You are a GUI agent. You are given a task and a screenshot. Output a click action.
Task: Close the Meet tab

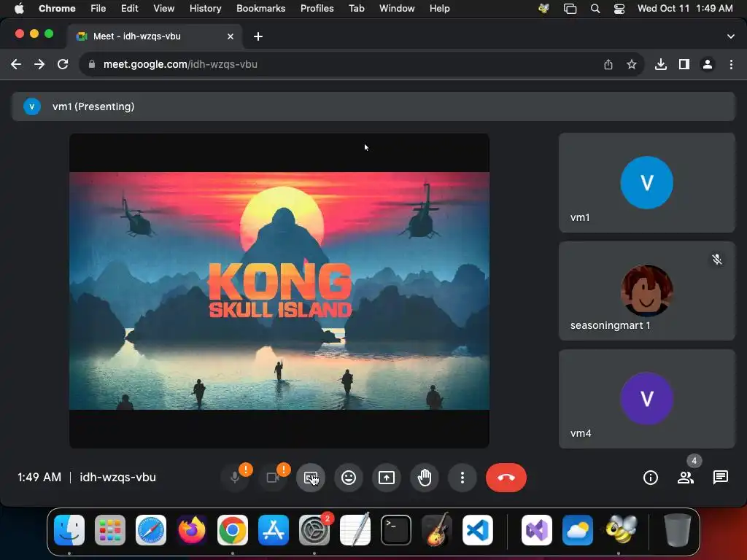tap(231, 36)
